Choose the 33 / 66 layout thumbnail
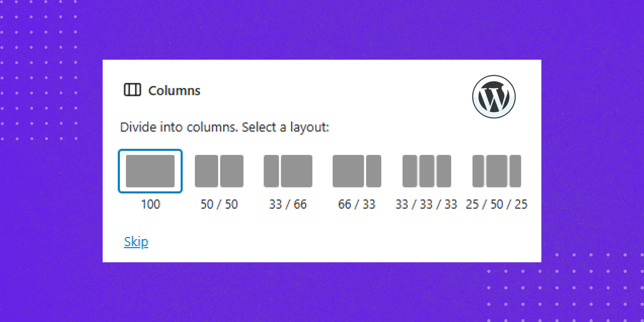This screenshot has width=644, height=322. coord(288,171)
